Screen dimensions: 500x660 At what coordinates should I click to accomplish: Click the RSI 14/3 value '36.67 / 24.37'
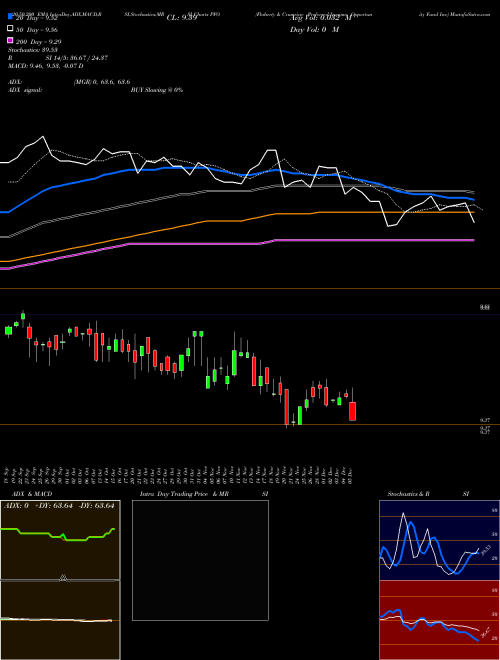click(x=88, y=58)
